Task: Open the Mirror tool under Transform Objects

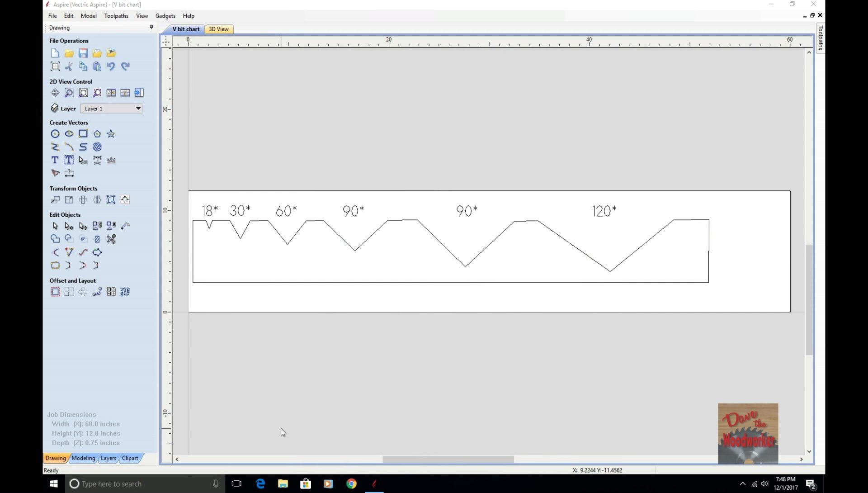Action: [x=97, y=199]
